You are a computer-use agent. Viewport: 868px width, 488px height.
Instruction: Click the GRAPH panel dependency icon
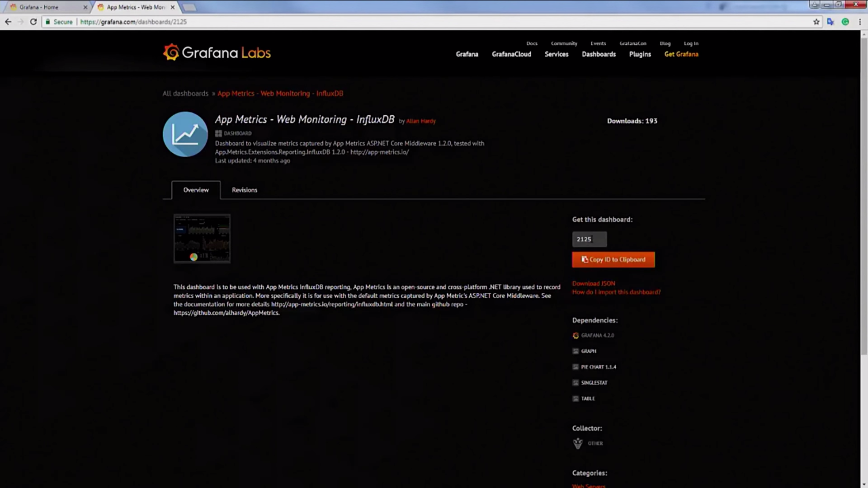(x=576, y=351)
